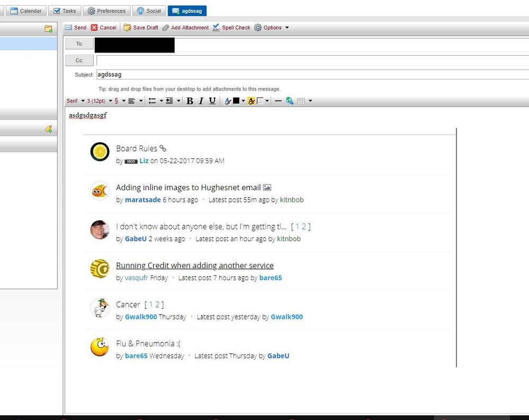
Task: Toggle italic formatting
Action: click(201, 101)
